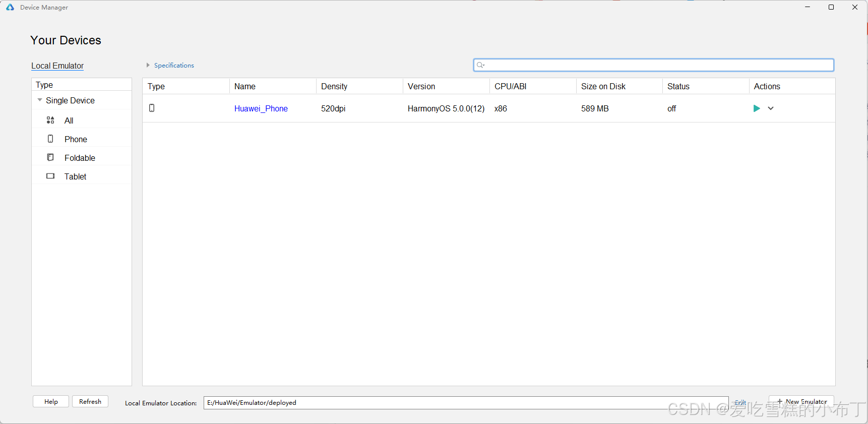Select the 589 MB size cell

(x=595, y=108)
